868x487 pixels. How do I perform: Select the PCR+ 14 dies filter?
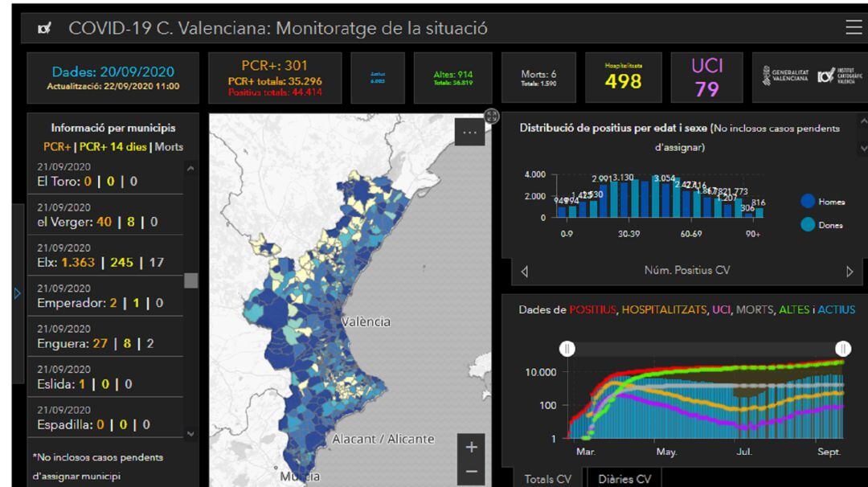click(x=113, y=146)
